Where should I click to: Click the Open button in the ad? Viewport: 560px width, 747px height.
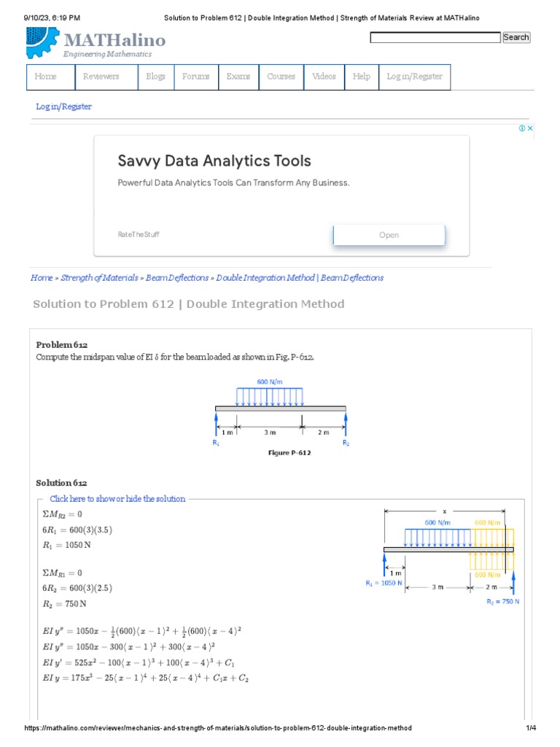click(x=389, y=235)
